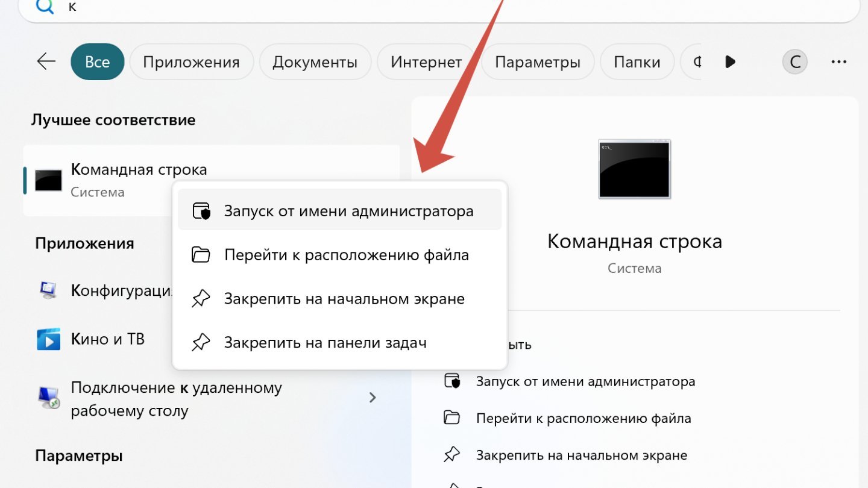This screenshot has width=868, height=488.
Task: Open the account avatar C
Action: click(795, 61)
